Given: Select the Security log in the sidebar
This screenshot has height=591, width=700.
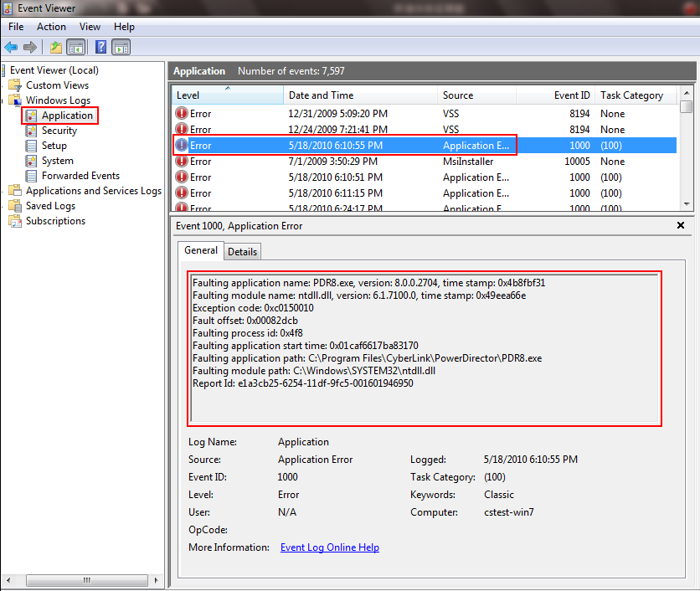Looking at the screenshot, I should pyautogui.click(x=59, y=130).
